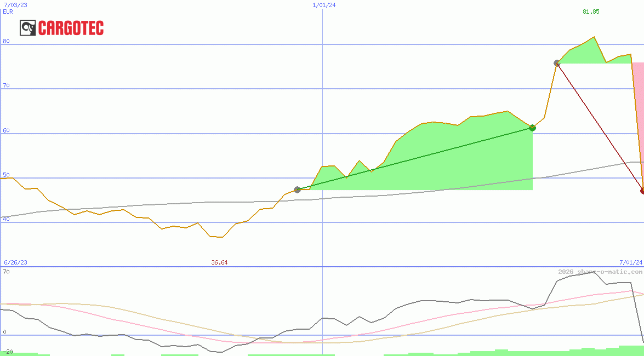Click the 70 indicator axis label
This screenshot has width=644, height=356.
[6, 272]
